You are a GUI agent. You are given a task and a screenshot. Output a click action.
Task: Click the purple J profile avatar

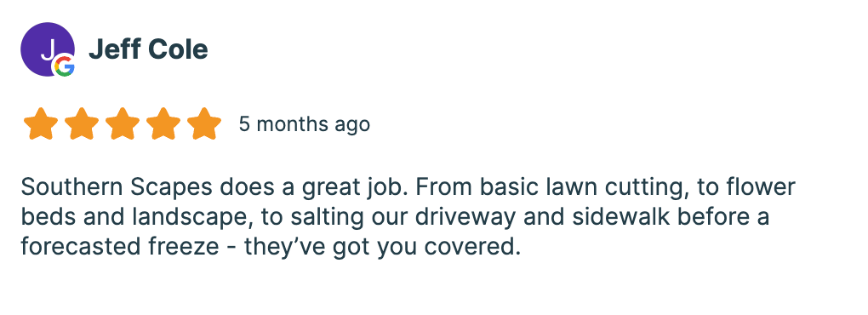tap(48, 49)
